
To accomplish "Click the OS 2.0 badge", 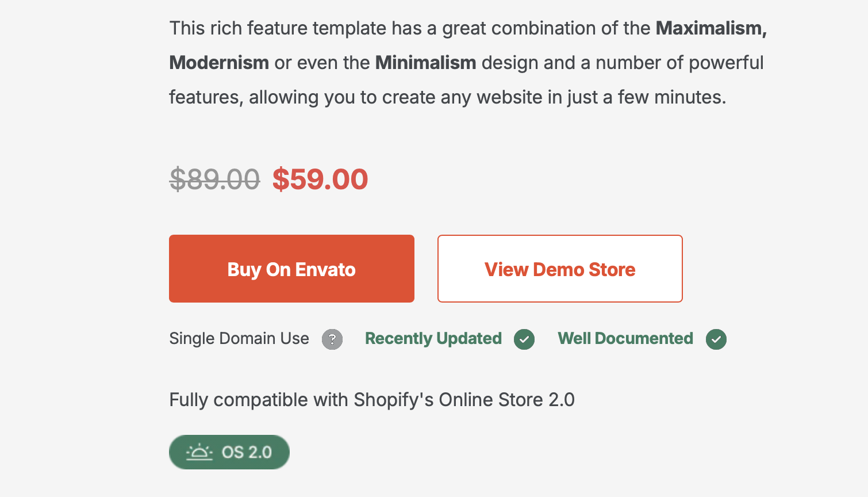I will pos(229,452).
